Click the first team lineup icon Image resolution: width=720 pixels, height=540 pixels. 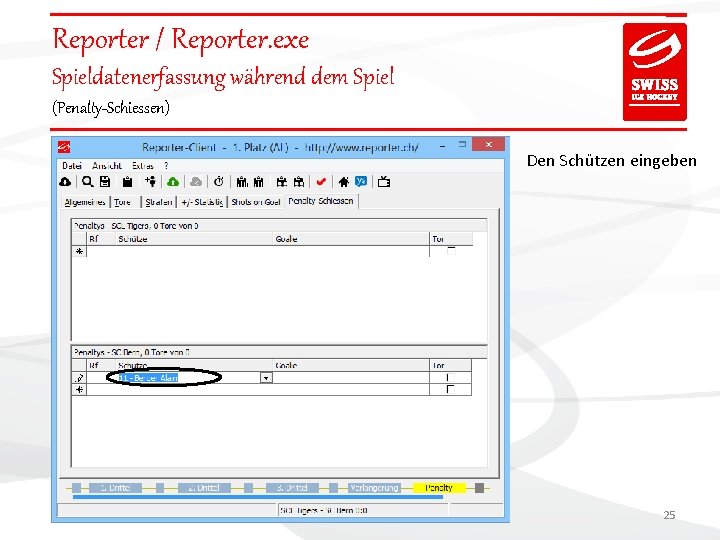coord(242,182)
